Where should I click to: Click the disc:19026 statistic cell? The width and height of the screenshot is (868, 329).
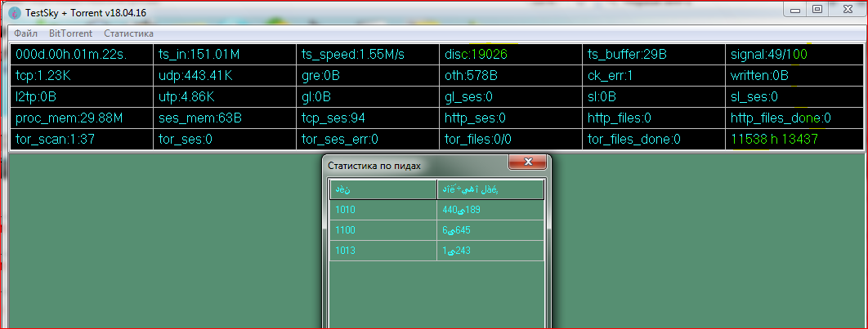pyautogui.click(x=510, y=55)
